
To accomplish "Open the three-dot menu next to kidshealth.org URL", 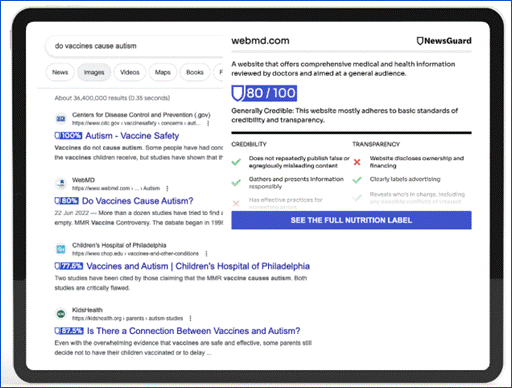I will pos(190,318).
